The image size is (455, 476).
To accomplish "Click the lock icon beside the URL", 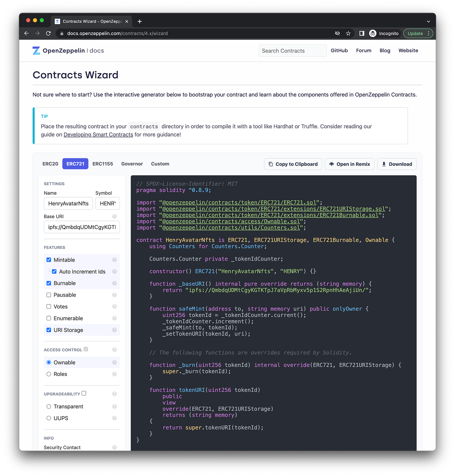I will 62,33.
